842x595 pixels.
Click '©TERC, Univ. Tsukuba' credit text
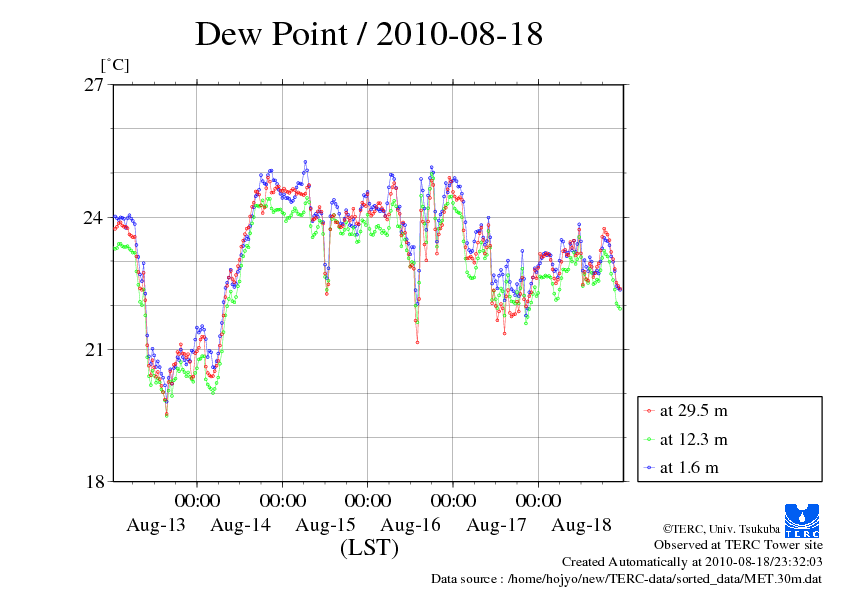pyautogui.click(x=721, y=529)
